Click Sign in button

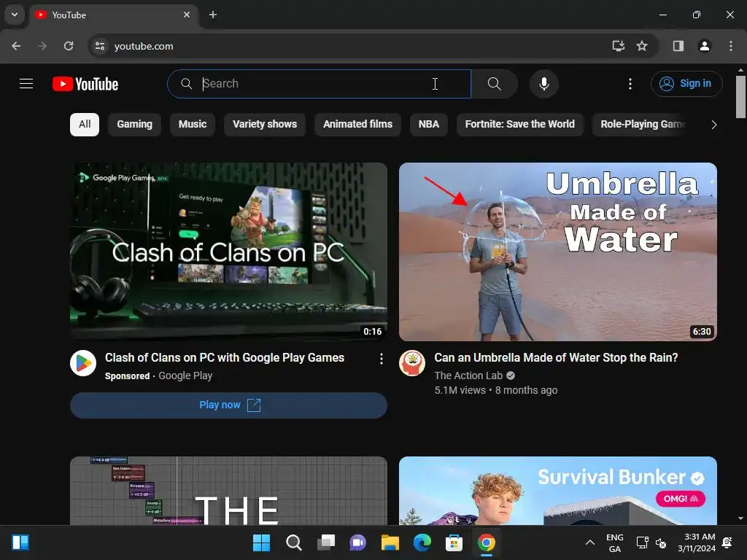(686, 84)
